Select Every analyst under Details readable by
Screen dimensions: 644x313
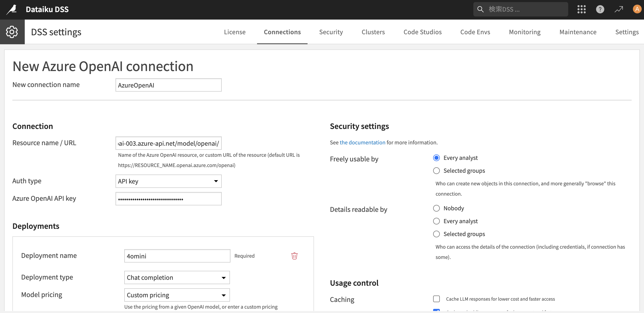coord(436,221)
